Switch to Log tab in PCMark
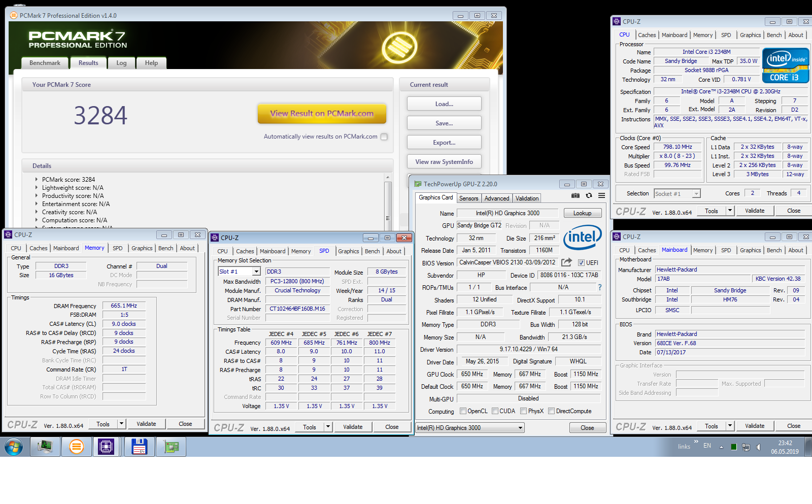The width and height of the screenshot is (812, 504). click(x=121, y=63)
